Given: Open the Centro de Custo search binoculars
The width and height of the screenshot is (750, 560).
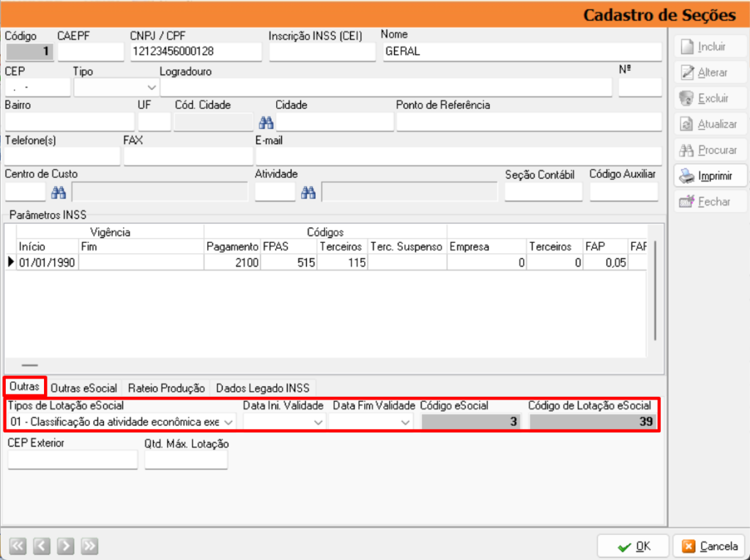Looking at the screenshot, I should pyautogui.click(x=59, y=192).
